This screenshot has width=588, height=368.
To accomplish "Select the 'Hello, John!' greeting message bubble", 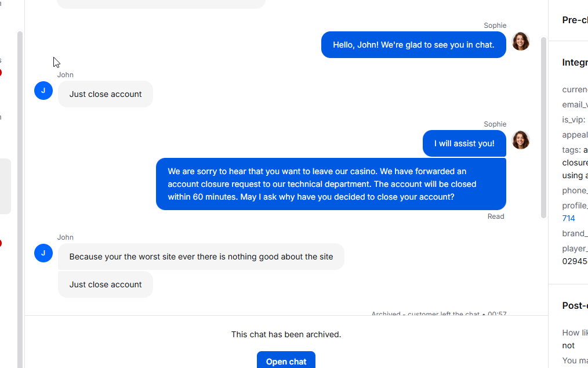I will pyautogui.click(x=413, y=45).
